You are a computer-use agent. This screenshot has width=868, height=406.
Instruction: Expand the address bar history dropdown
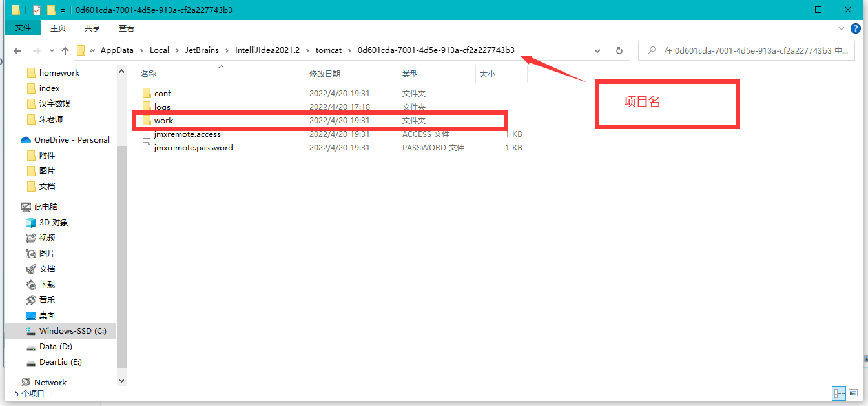[597, 51]
